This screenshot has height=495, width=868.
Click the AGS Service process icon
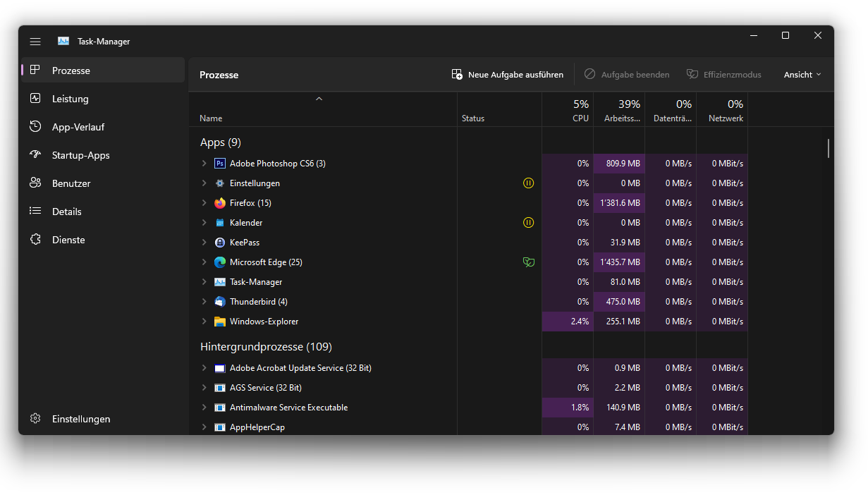coord(220,388)
